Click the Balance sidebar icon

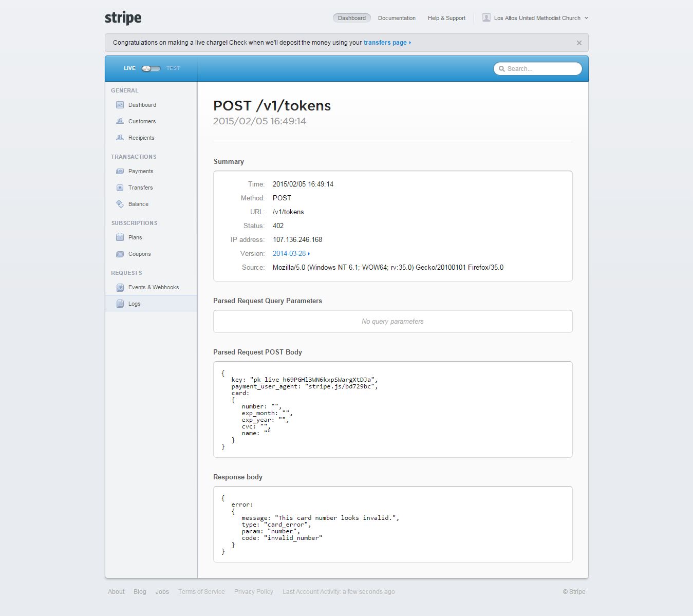click(120, 204)
